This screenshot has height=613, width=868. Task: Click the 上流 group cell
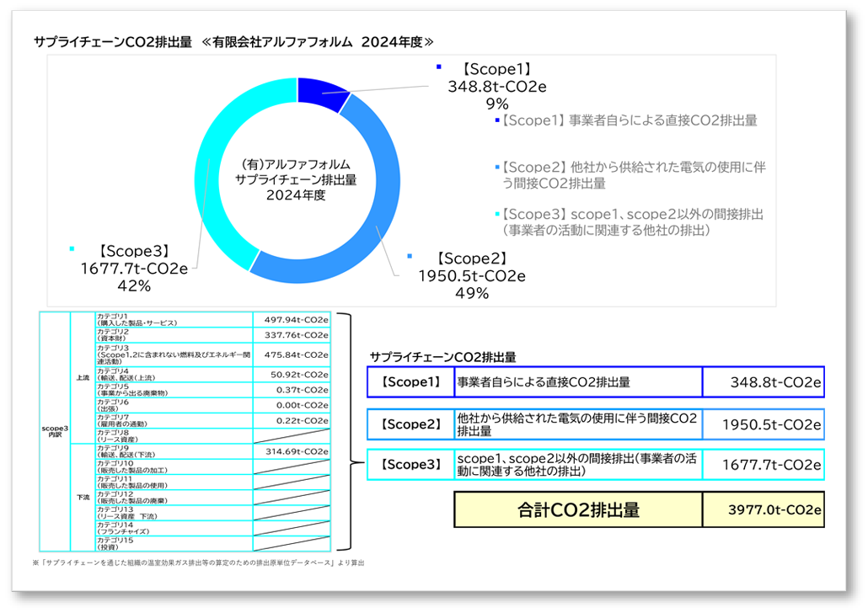coord(83,378)
